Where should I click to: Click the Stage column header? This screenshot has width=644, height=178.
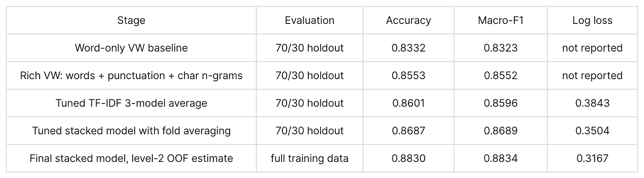(131, 20)
